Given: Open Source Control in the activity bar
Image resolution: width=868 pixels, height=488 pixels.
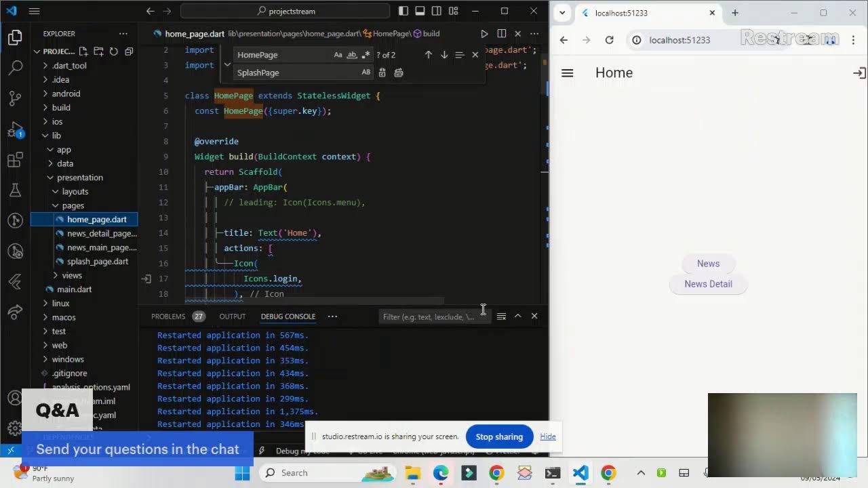Looking at the screenshot, I should point(15,98).
